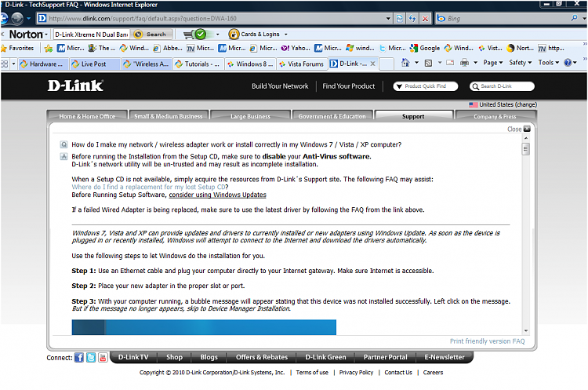Open the Tools menu
The width and height of the screenshot is (588, 390).
coord(549,63)
